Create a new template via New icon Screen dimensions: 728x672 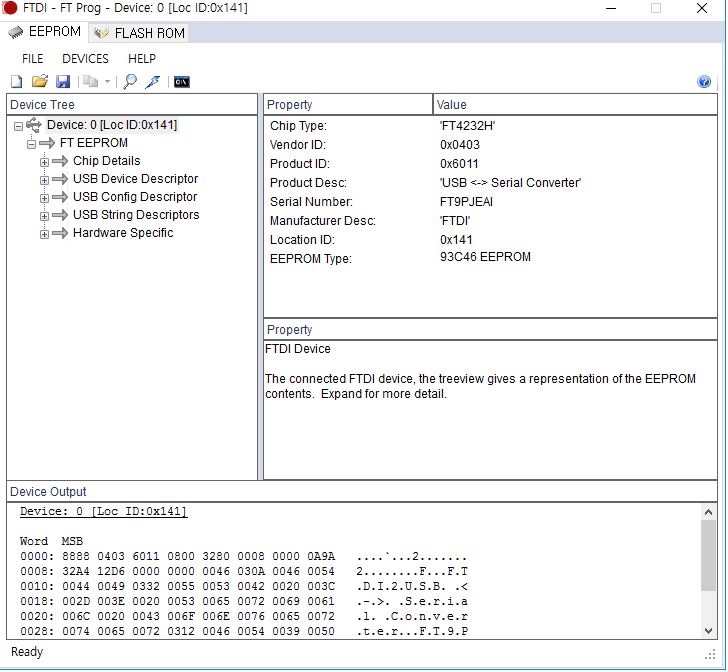(x=17, y=82)
